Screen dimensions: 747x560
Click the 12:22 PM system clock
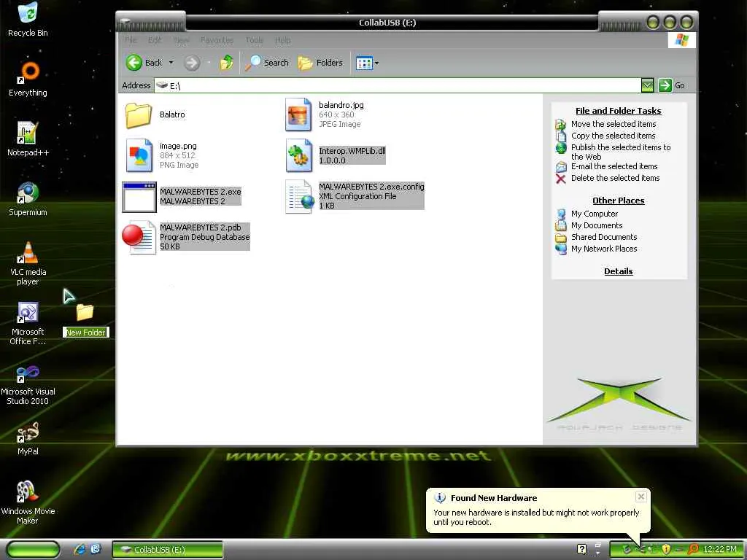pyautogui.click(x=719, y=549)
